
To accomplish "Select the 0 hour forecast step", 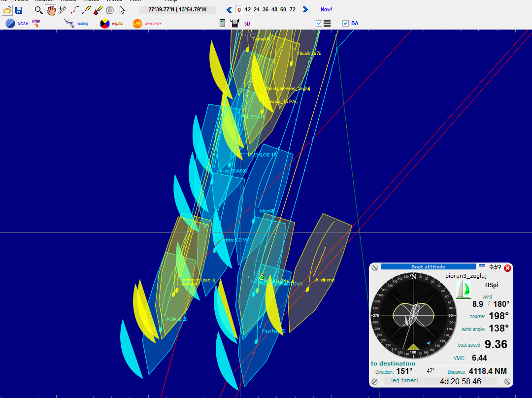I will point(239,10).
